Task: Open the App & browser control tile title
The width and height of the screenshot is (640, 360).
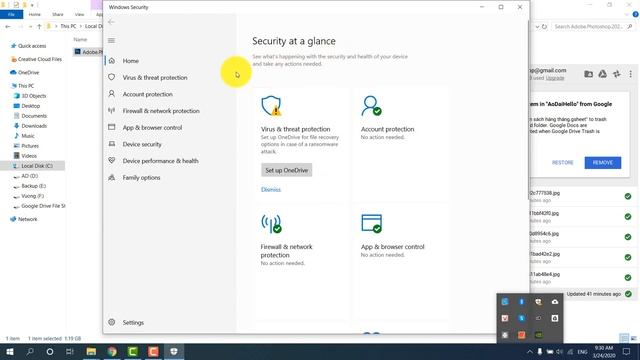Action: [393, 247]
